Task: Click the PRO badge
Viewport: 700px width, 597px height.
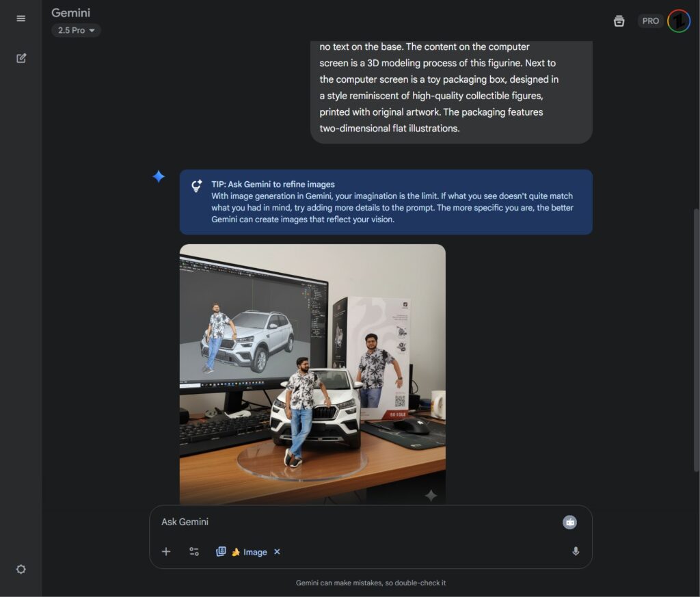Action: click(650, 21)
